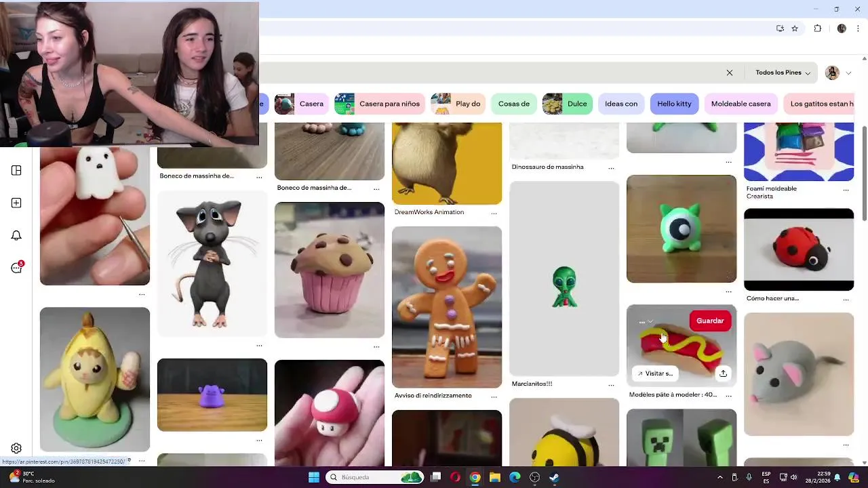The image size is (868, 488).
Task: Open File Explorer from taskbar
Action: (495, 477)
